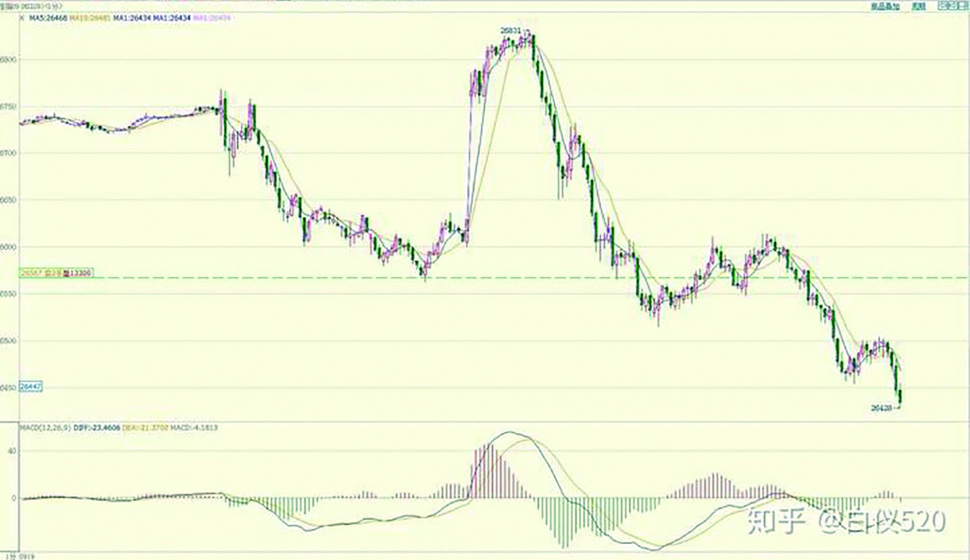The height and width of the screenshot is (560, 970).
Task: Click the 周期 period button
Action: 919,6
